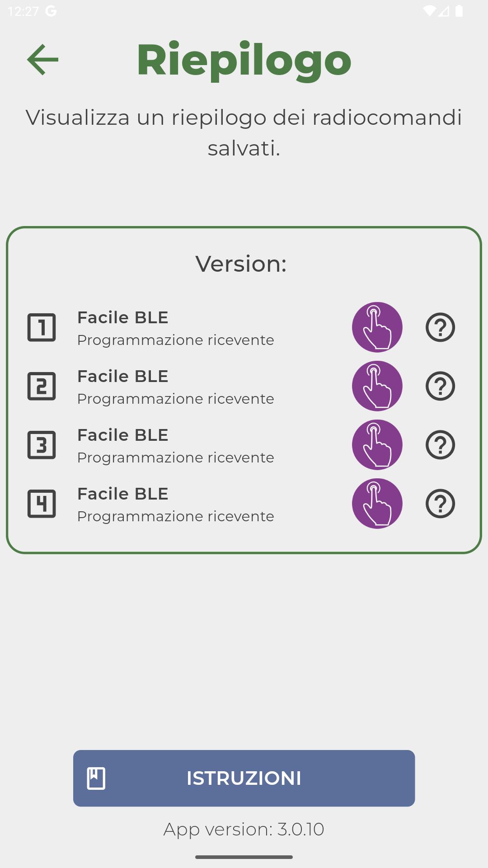Open help for the second Facile BLE row
The width and height of the screenshot is (488, 868).
coord(440,386)
